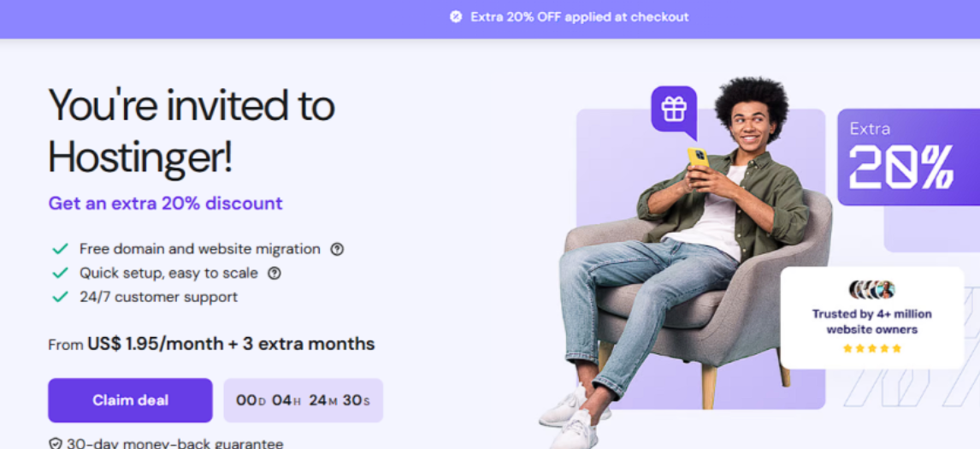Click the verified badge icon in top banner
The height and width of the screenshot is (449, 980).
pyautogui.click(x=456, y=17)
